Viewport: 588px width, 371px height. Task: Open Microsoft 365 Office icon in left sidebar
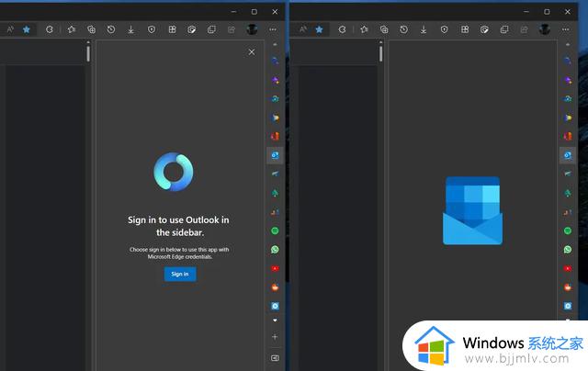(x=275, y=136)
